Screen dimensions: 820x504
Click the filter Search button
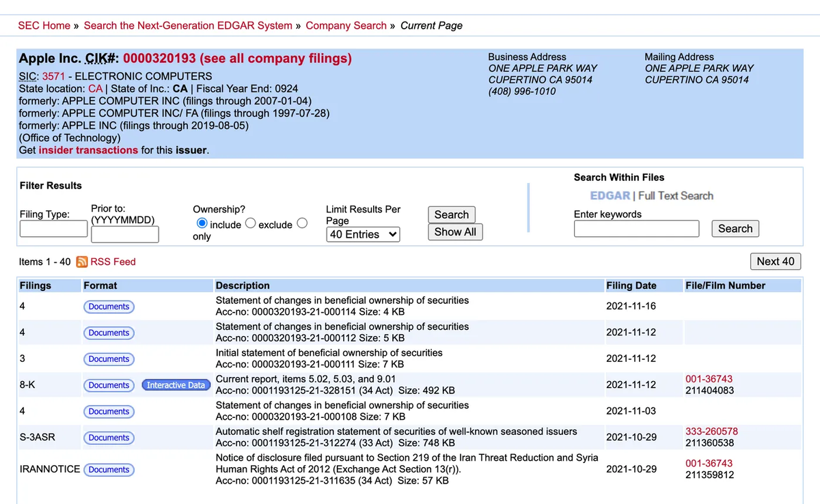(x=452, y=214)
